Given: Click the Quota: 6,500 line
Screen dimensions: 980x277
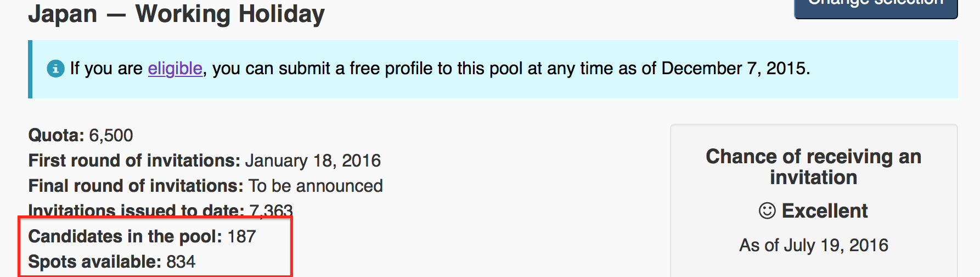Looking at the screenshot, I should 81,135.
